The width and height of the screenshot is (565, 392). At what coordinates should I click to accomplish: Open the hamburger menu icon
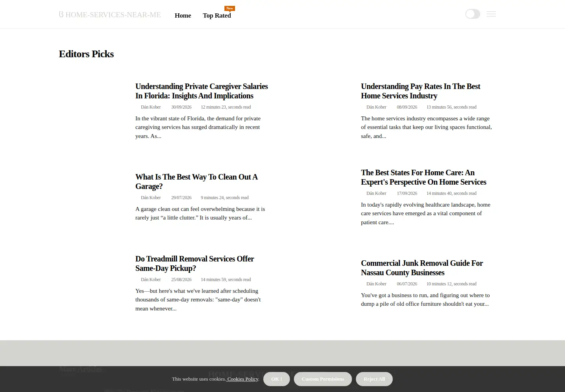pos(491,14)
